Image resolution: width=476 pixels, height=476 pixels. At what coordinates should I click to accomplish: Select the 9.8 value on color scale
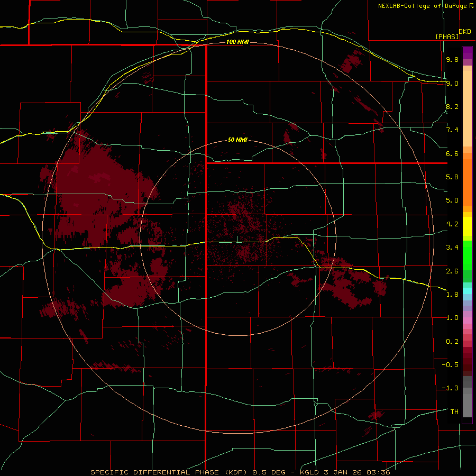click(x=452, y=59)
